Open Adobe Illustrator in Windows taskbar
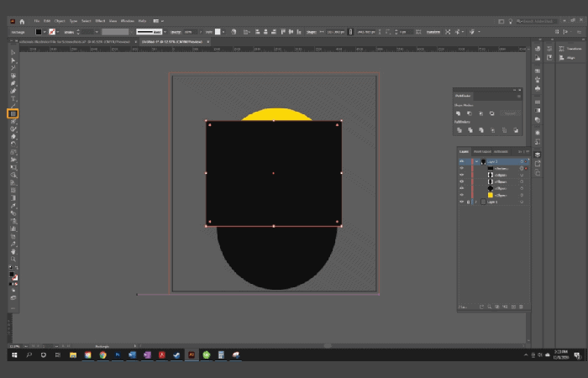 pyautogui.click(x=192, y=354)
